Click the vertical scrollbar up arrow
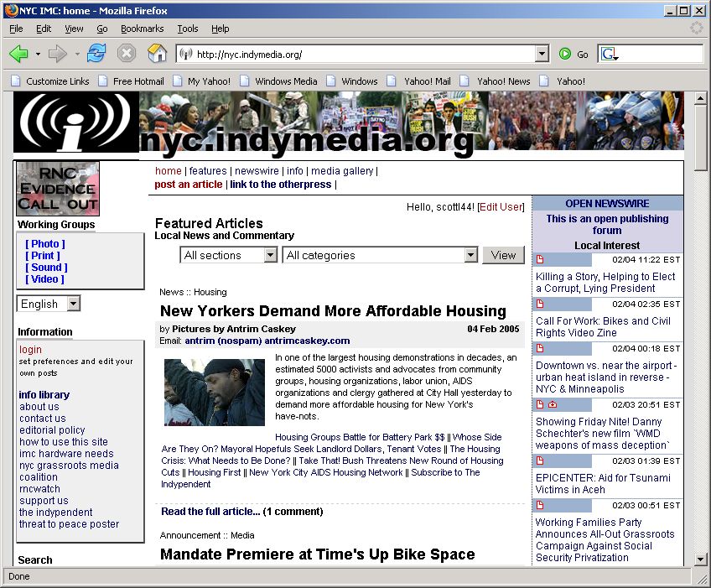711x588 pixels. tap(701, 97)
